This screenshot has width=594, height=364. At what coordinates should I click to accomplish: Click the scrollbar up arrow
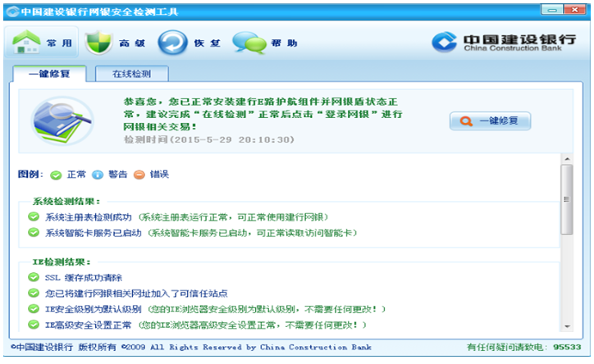(x=567, y=159)
